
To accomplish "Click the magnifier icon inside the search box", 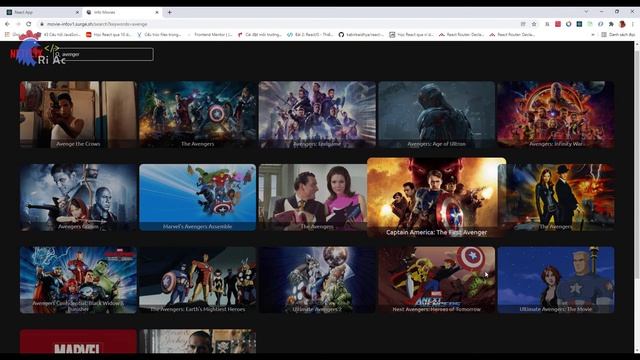I will 58,54.
